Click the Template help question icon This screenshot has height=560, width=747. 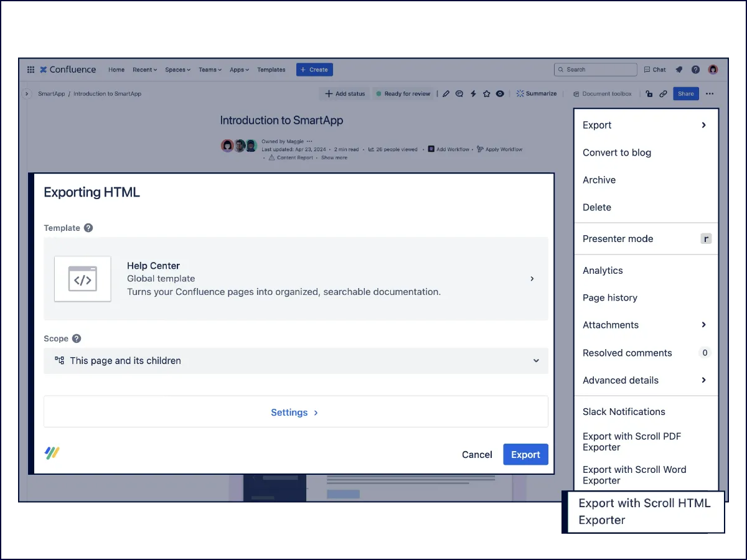[88, 228]
